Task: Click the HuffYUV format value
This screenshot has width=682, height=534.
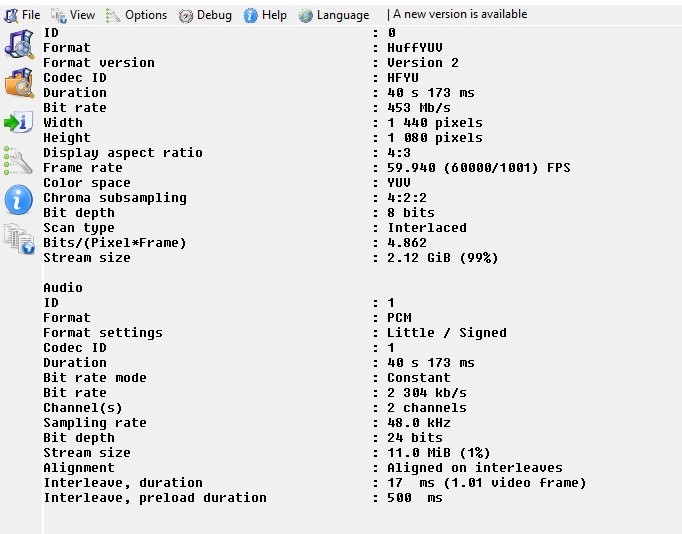Action: [x=415, y=47]
